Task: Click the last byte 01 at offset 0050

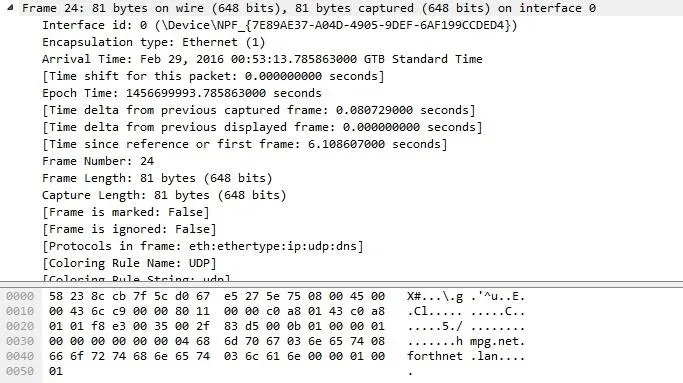Action: [56, 371]
